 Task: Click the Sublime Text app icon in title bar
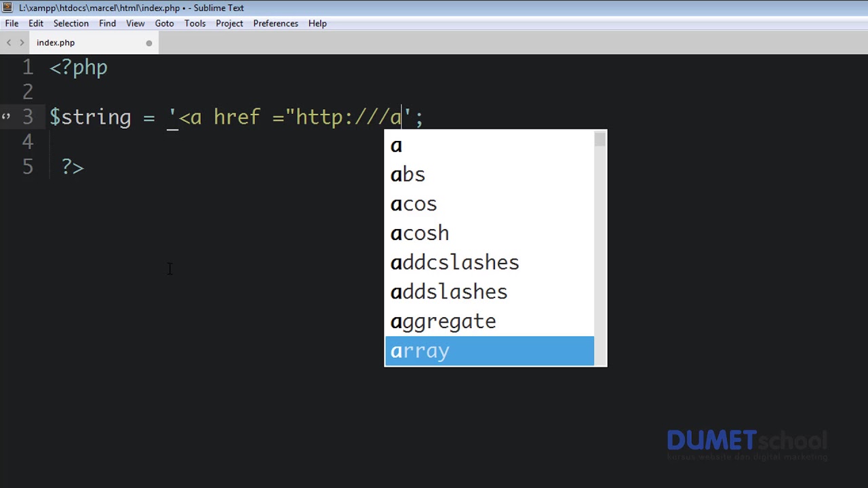[x=8, y=7]
